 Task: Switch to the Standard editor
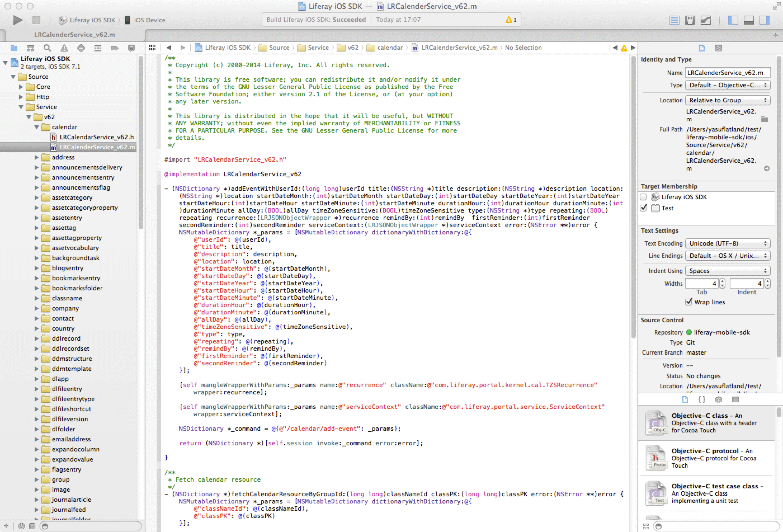674,20
